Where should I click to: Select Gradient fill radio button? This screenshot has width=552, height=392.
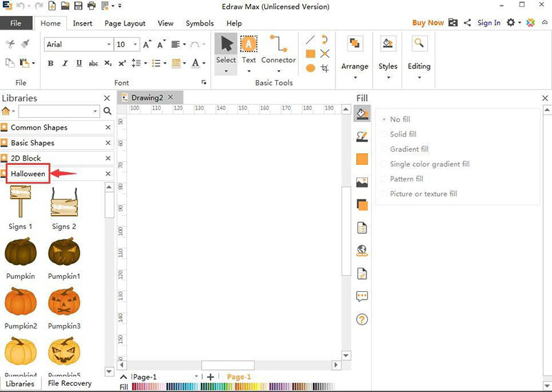click(x=408, y=149)
